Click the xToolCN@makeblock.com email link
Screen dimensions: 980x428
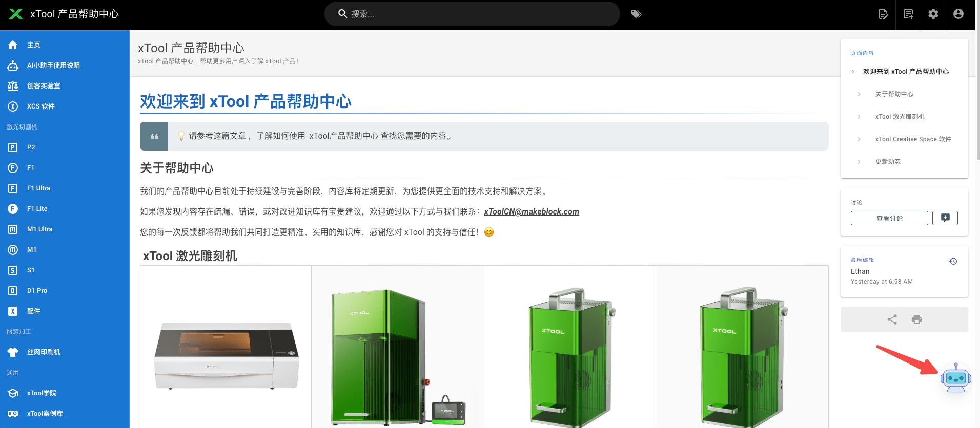coord(532,211)
